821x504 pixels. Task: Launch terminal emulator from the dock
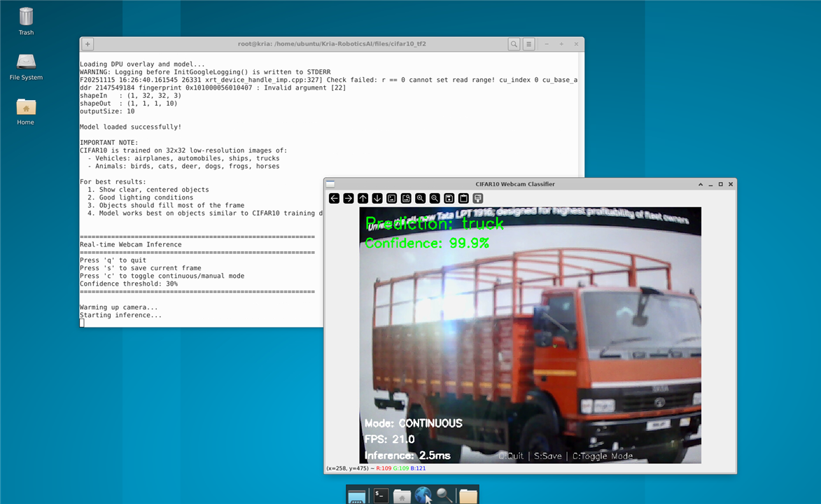pos(381,496)
